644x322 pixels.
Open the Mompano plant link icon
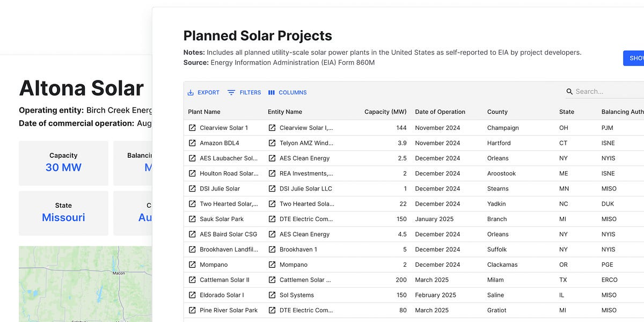coord(192,265)
